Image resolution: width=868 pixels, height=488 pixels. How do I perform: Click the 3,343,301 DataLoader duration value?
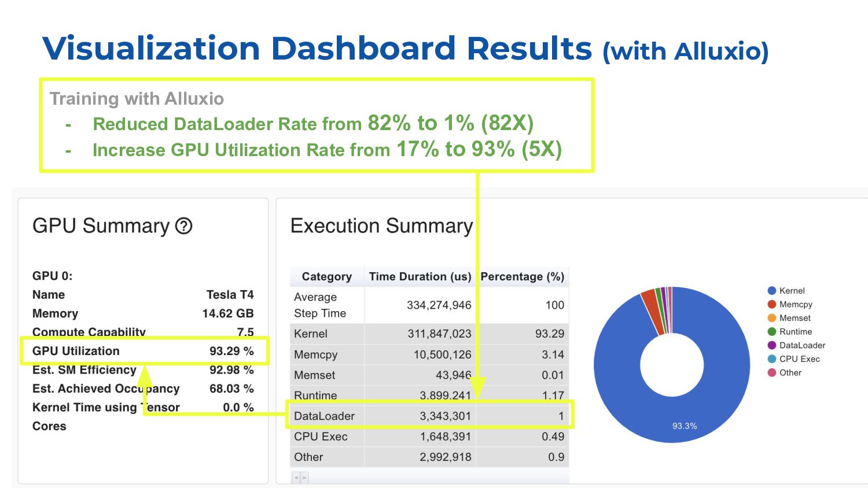(445, 416)
